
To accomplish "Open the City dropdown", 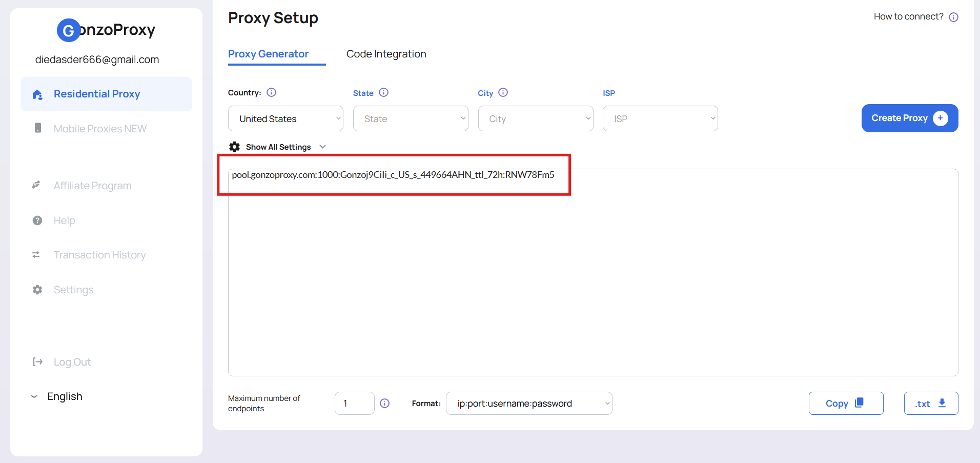I will 536,119.
